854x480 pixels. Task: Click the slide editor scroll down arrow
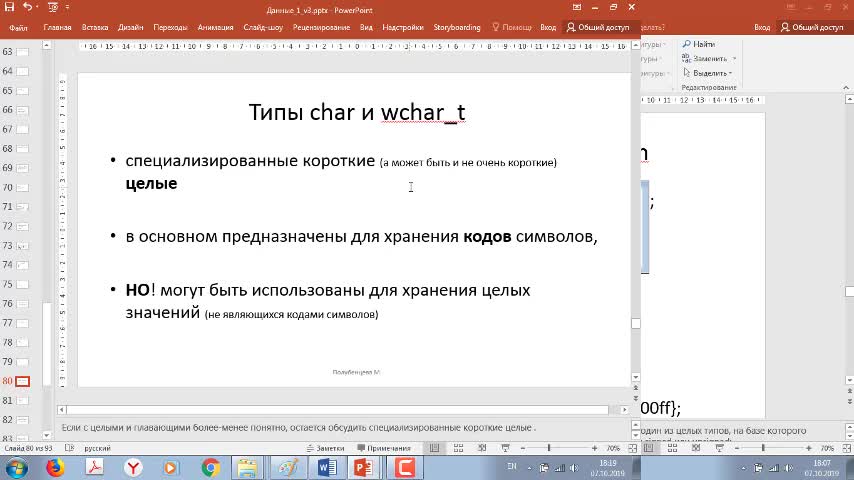636,377
